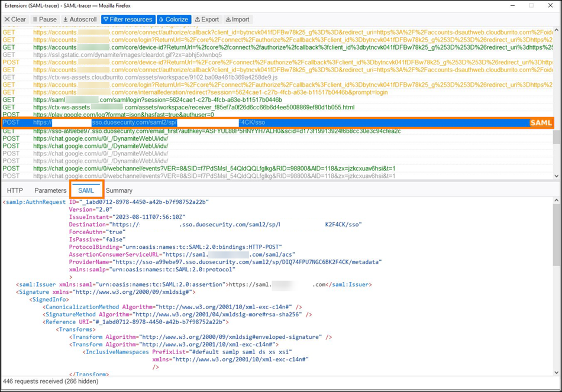
Task: Click the Clear button in toolbar
Action: (x=15, y=20)
